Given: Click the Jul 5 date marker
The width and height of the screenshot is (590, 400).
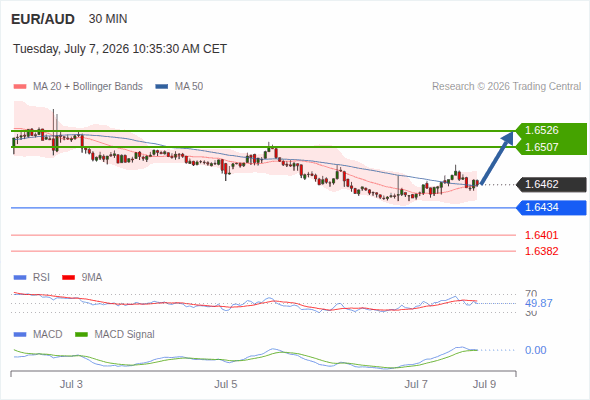Looking at the screenshot, I should [x=226, y=384].
